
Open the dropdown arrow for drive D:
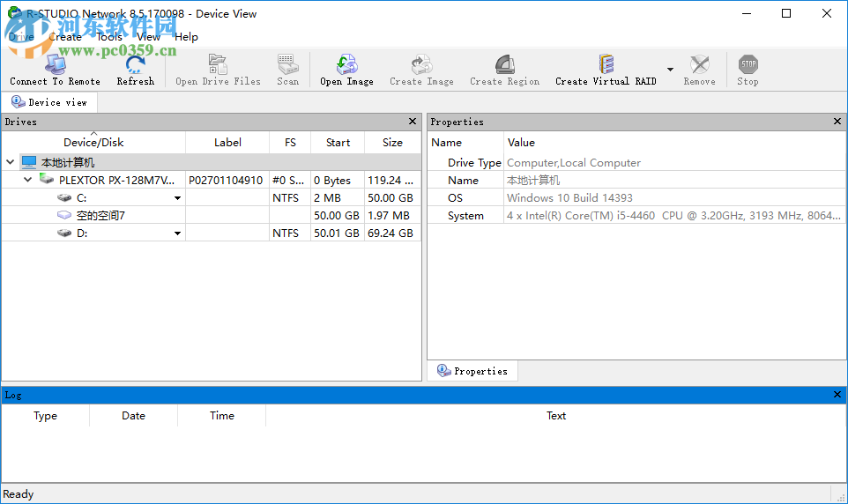(x=177, y=233)
